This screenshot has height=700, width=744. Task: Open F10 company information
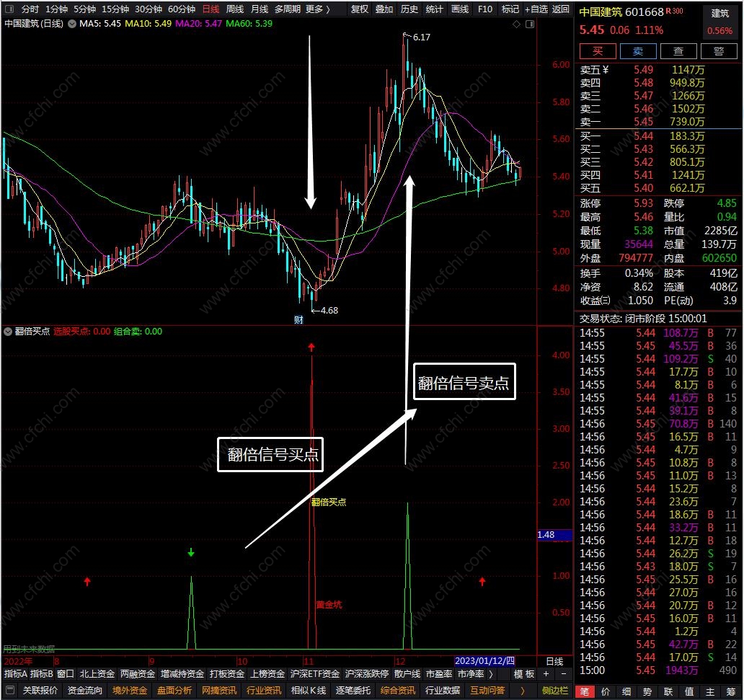coord(485,9)
